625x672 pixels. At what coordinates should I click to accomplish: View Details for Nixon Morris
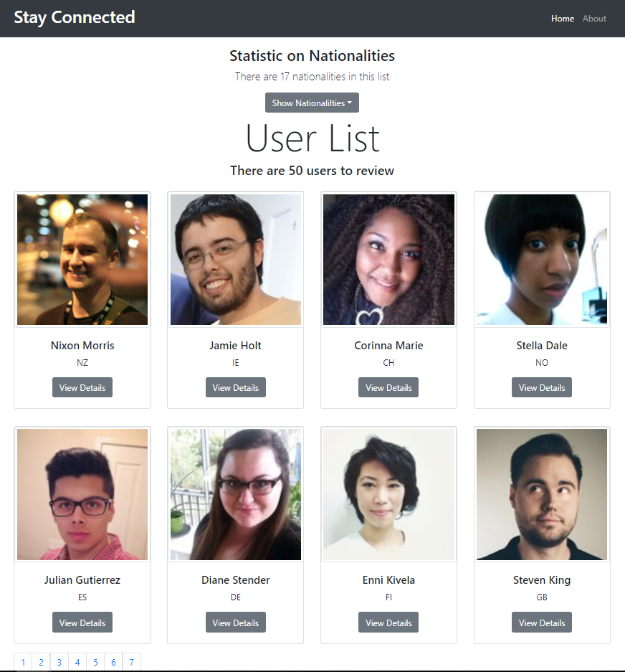coord(82,387)
